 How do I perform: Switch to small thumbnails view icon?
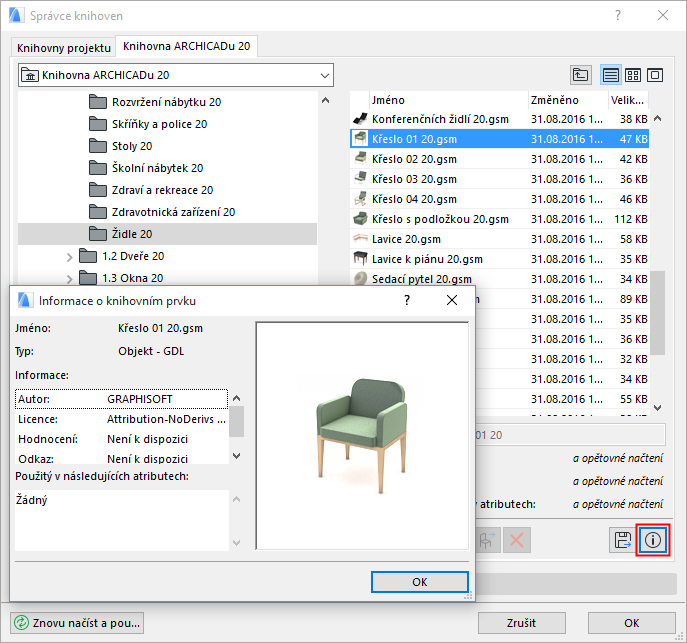point(633,75)
